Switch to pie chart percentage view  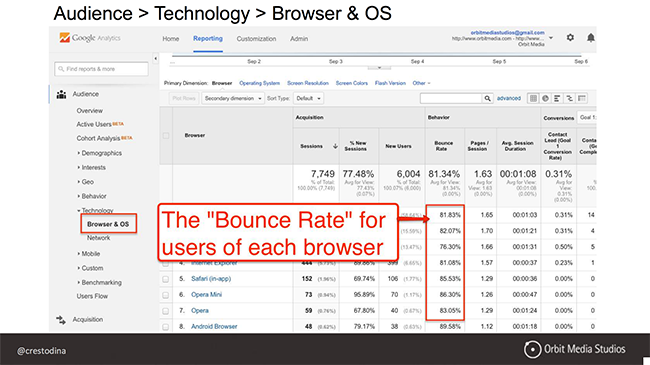click(x=546, y=98)
